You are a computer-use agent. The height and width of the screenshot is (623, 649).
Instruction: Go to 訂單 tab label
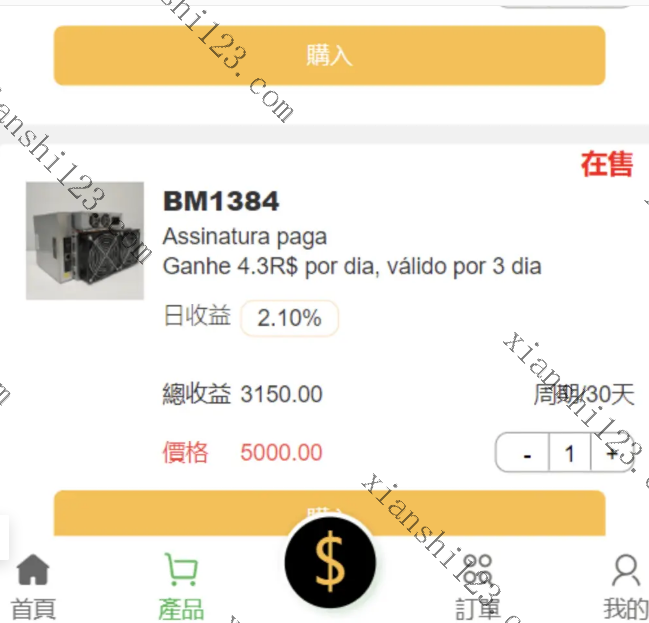point(478,609)
